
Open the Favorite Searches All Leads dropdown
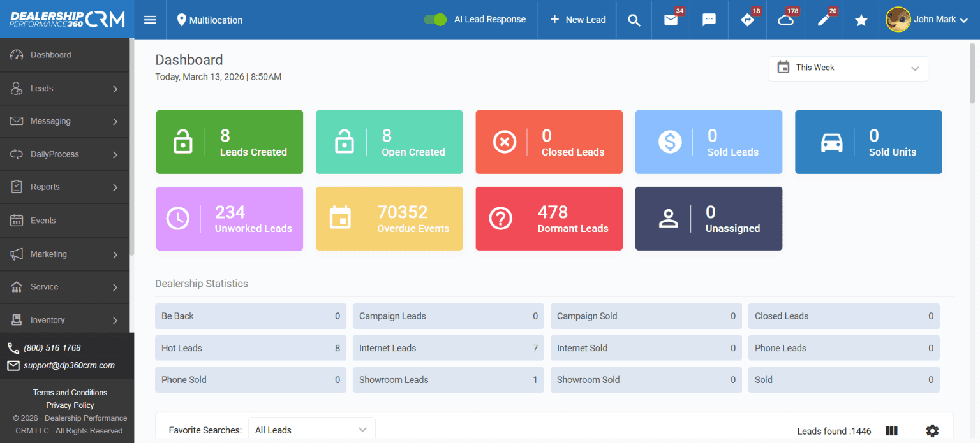[311, 430]
